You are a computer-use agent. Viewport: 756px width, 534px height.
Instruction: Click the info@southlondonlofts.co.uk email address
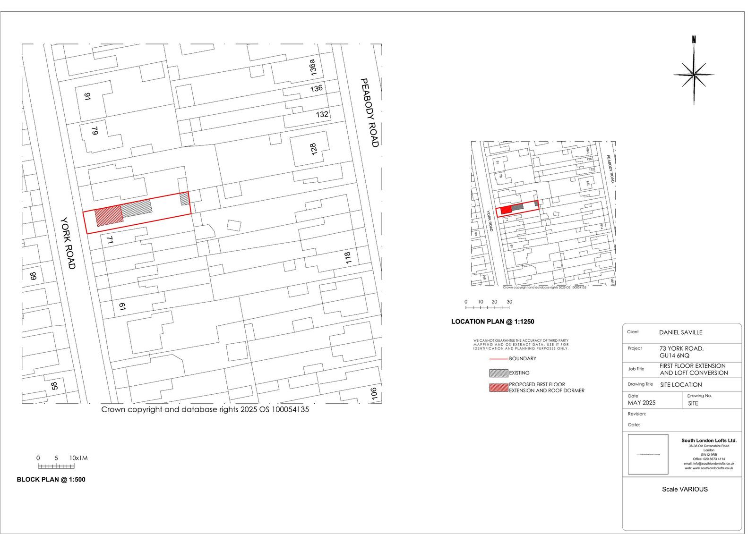709,464
